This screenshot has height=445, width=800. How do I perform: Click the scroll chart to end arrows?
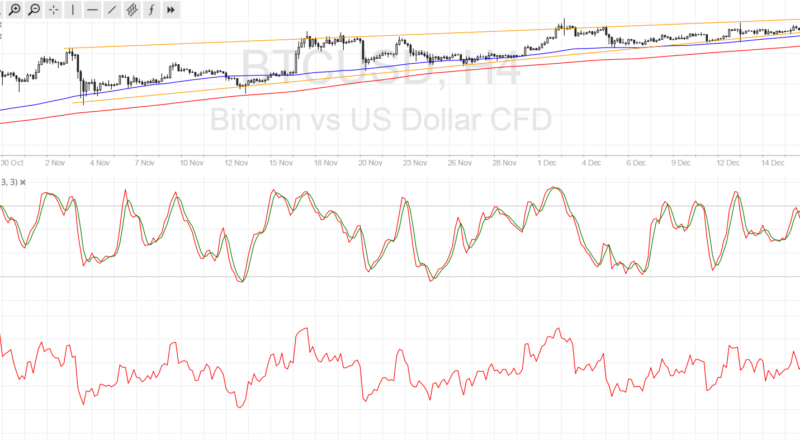[170, 10]
